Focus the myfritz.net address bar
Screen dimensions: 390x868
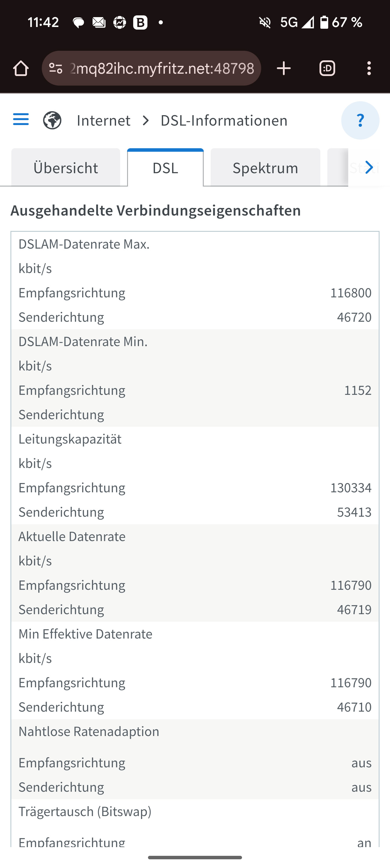pos(162,68)
